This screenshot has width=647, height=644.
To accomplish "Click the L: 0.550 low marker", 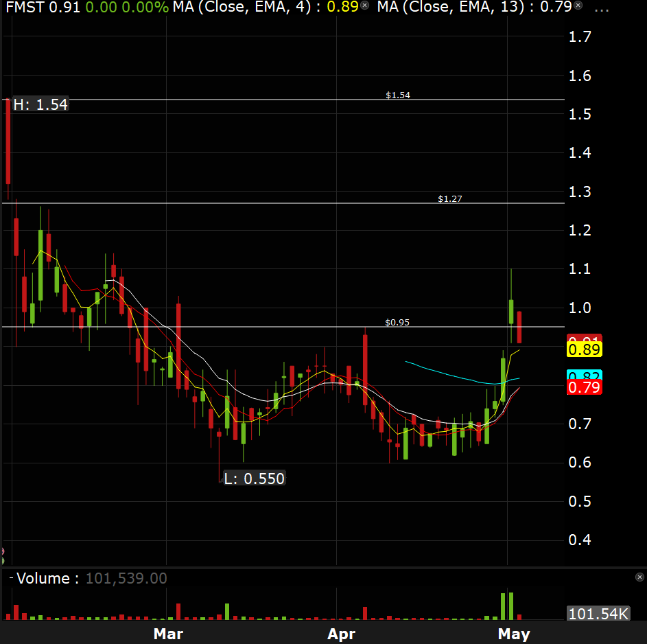I will point(254,479).
